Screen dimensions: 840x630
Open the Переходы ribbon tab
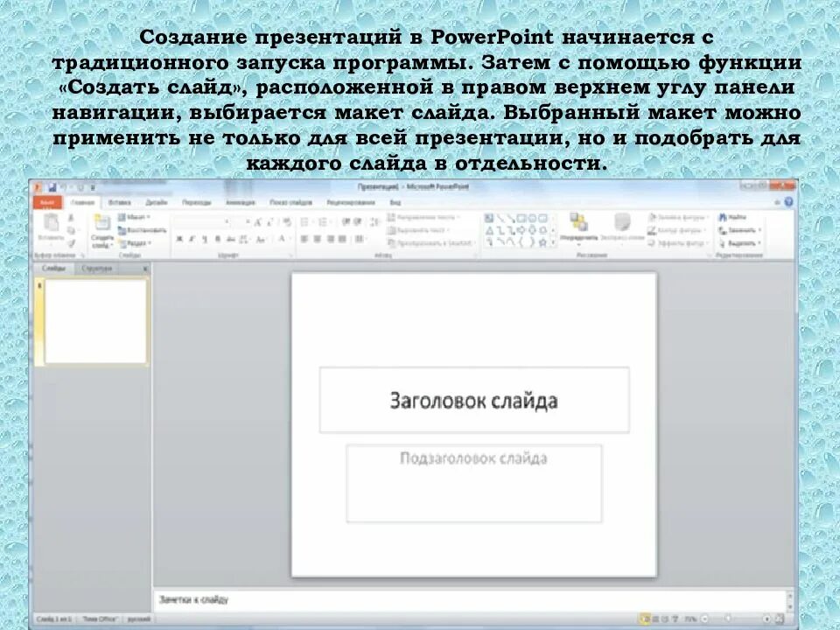(197, 202)
